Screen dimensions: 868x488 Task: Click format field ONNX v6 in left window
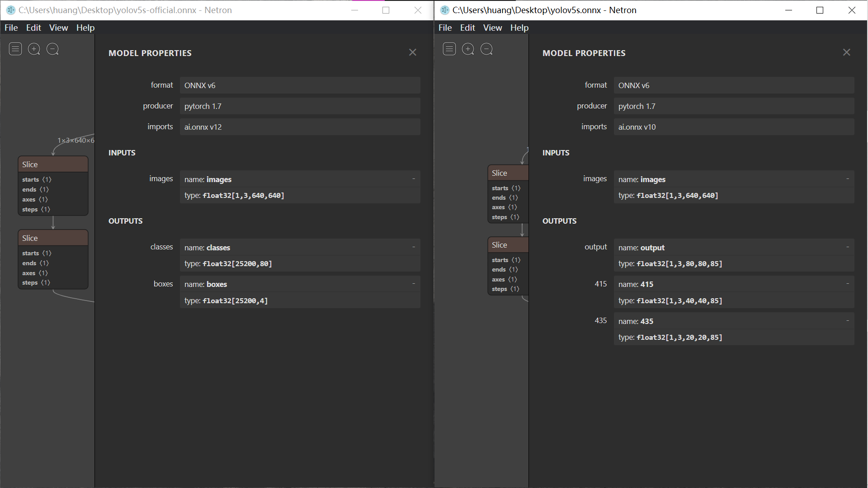(x=300, y=85)
